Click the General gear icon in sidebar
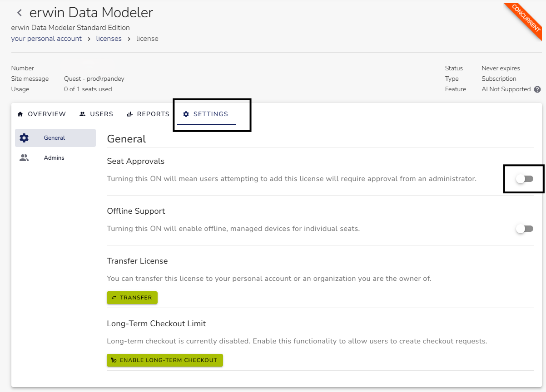This screenshot has width=546, height=392. pos(24,138)
